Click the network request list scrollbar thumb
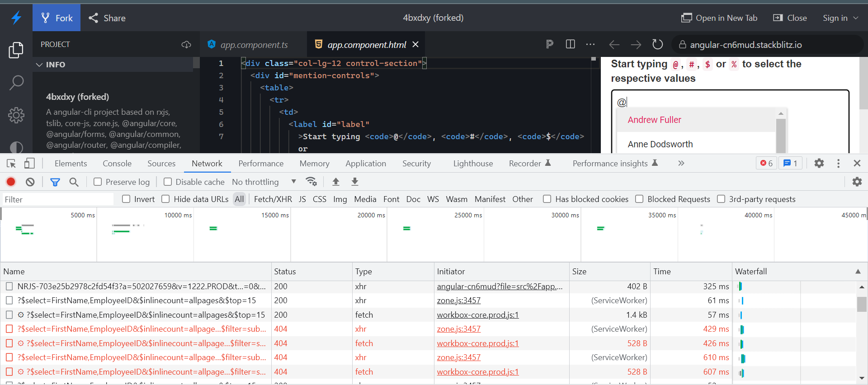This screenshot has width=868, height=385. (862, 304)
